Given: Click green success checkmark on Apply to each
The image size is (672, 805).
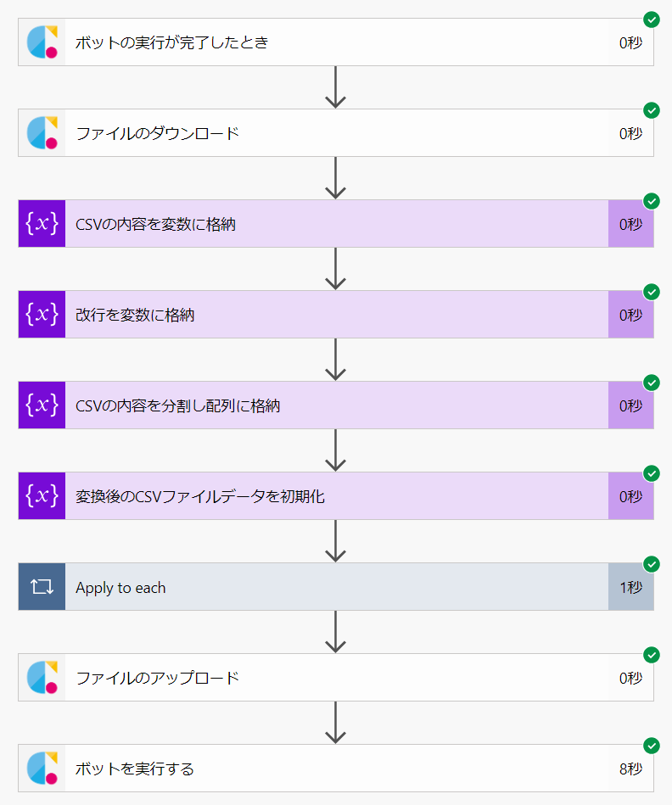Looking at the screenshot, I should click(652, 564).
